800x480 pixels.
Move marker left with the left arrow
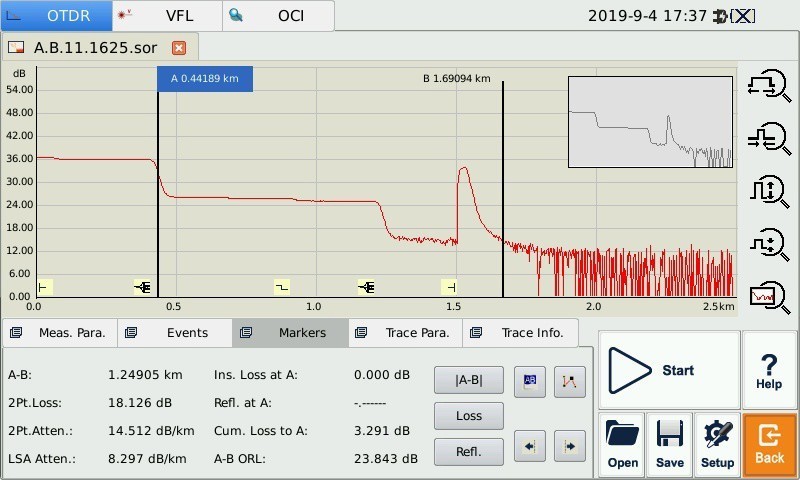pyautogui.click(x=530, y=446)
